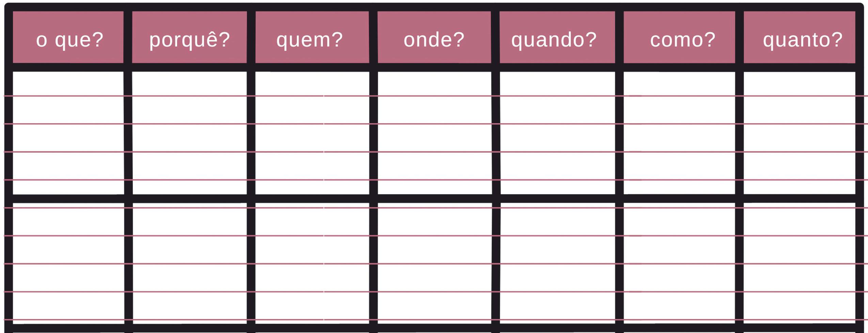
Task: Select first-row cell under 'quando?'
Action: click(558, 133)
